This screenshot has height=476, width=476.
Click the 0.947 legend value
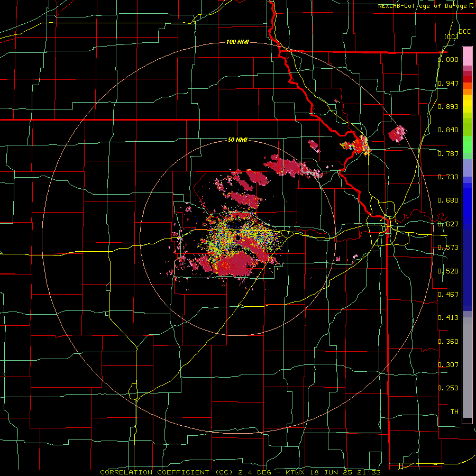[x=448, y=83]
